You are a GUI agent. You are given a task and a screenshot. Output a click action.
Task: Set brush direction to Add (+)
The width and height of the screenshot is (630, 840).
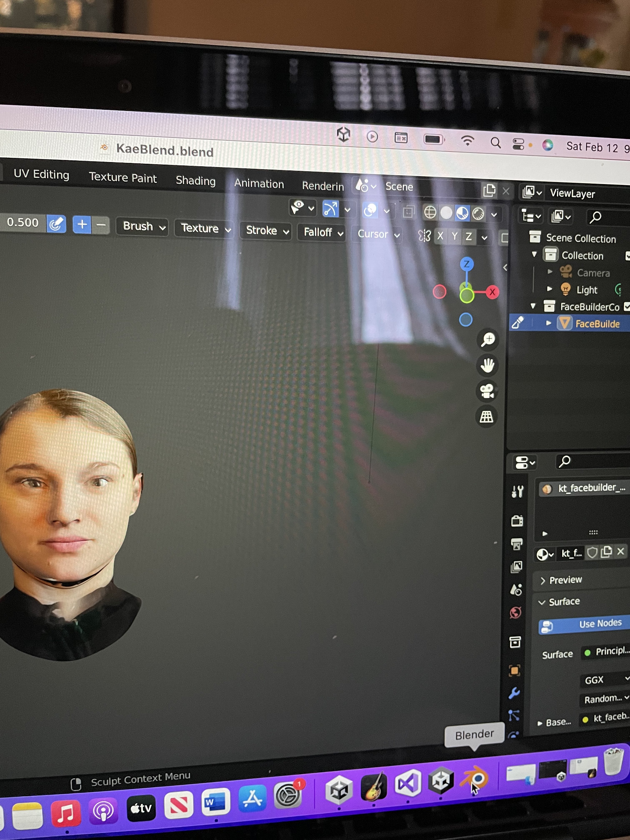82,224
